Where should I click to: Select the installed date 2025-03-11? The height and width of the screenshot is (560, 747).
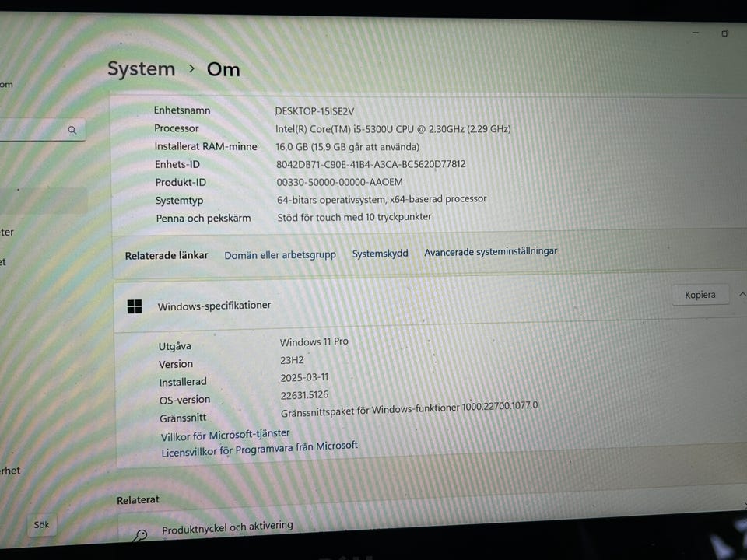click(304, 378)
